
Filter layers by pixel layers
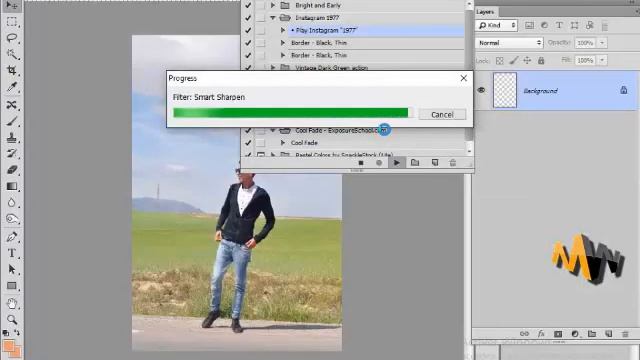(529, 25)
